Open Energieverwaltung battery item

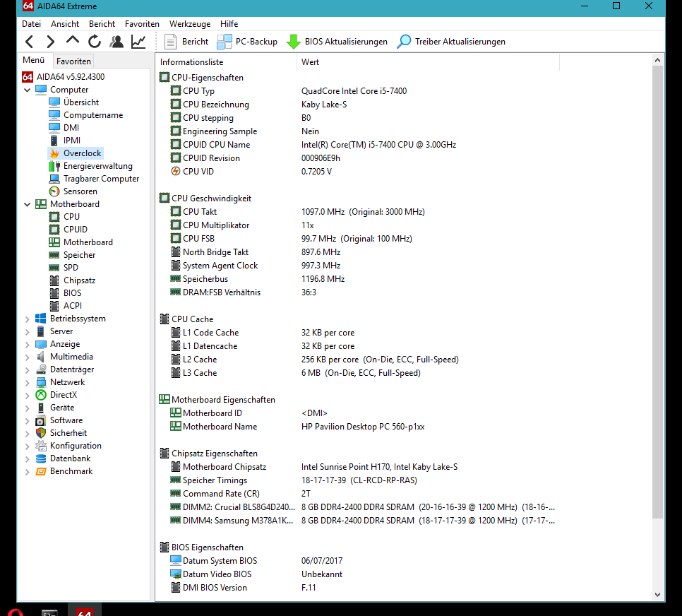(90, 166)
